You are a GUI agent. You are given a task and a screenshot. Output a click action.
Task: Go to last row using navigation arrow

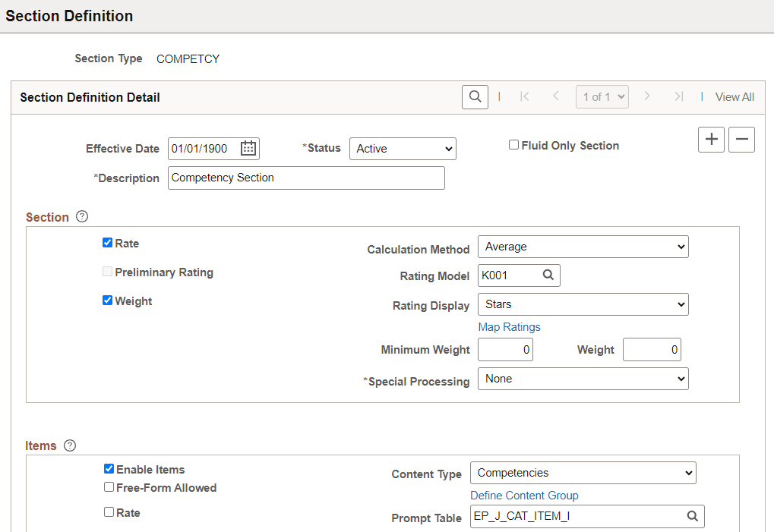(679, 96)
